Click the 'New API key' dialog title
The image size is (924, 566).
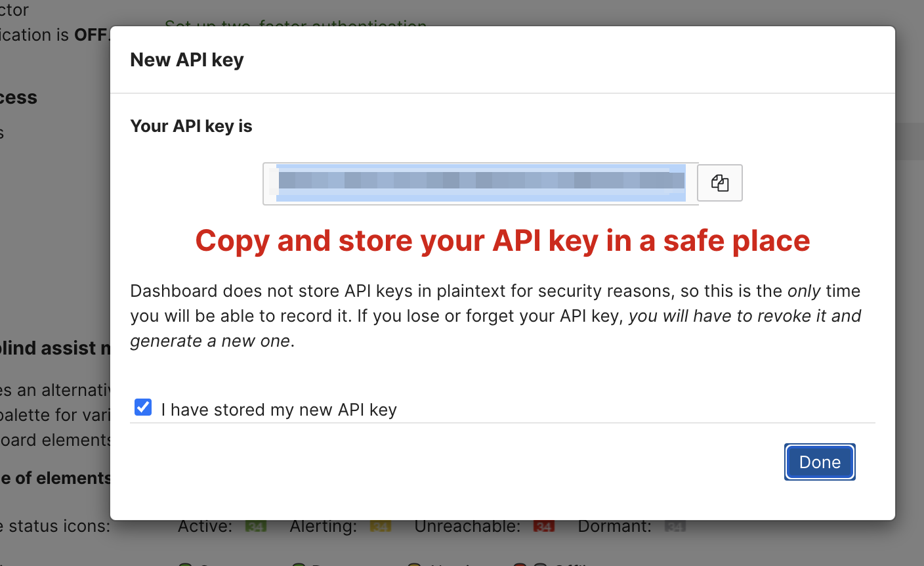(x=187, y=60)
